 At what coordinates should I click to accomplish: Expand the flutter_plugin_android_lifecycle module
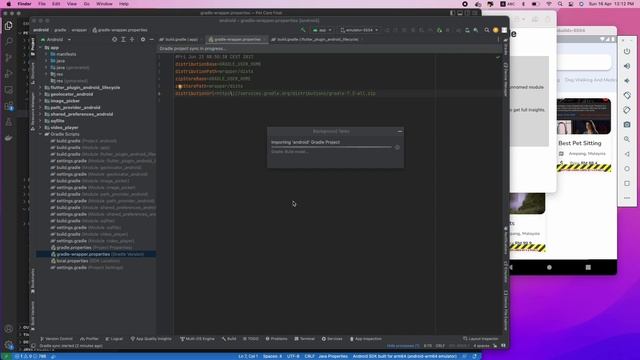41,88
